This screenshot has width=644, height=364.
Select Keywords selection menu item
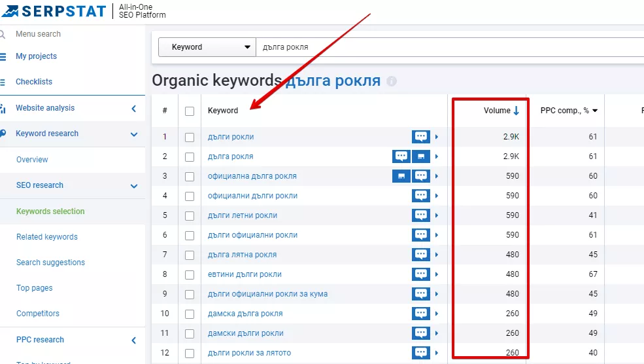[x=50, y=211]
